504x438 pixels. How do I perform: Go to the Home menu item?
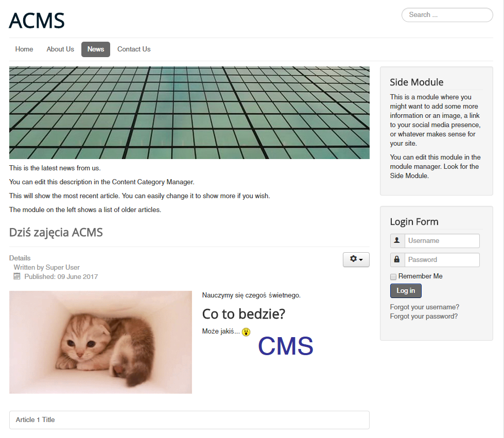click(x=24, y=49)
